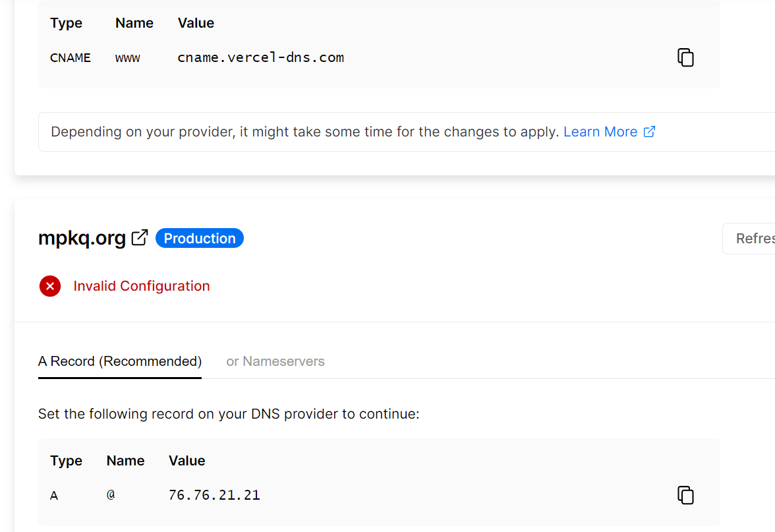
Task: Click the Learn More external arrow icon
Action: 650,132
